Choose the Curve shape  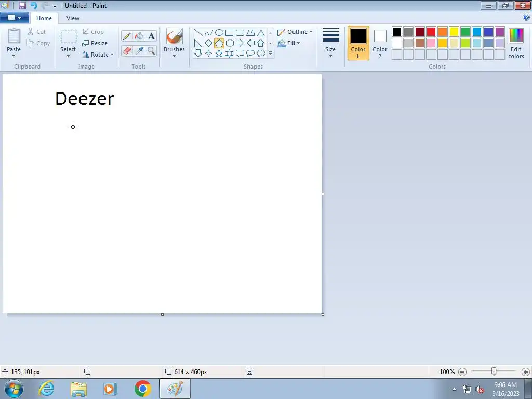pos(209,33)
